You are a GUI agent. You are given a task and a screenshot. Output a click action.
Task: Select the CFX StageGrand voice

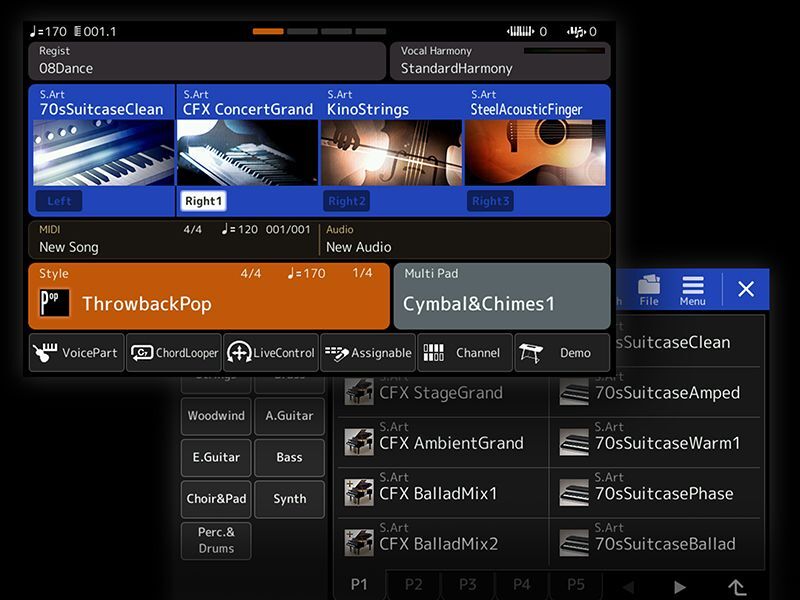point(443,392)
